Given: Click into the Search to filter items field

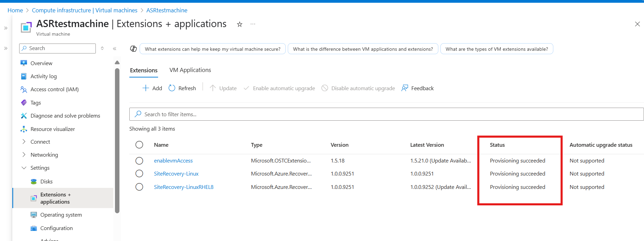Looking at the screenshot, I should coord(386,114).
